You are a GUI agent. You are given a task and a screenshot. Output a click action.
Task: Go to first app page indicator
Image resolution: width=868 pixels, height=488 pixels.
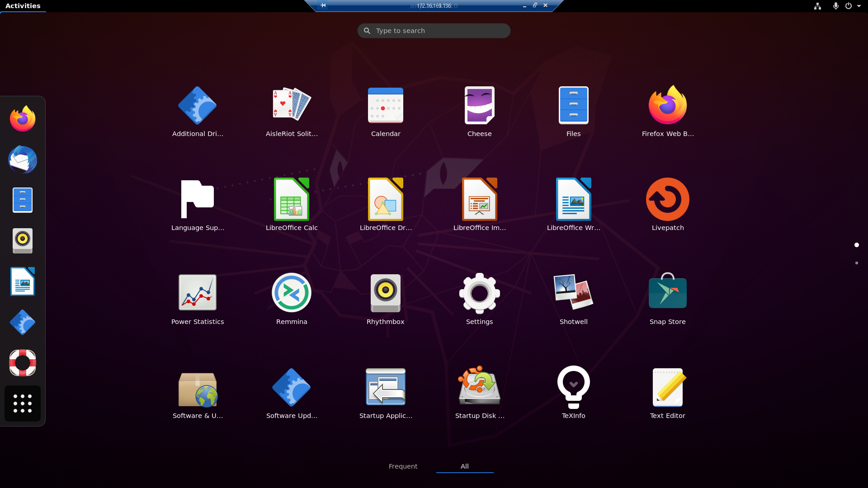coord(856,245)
